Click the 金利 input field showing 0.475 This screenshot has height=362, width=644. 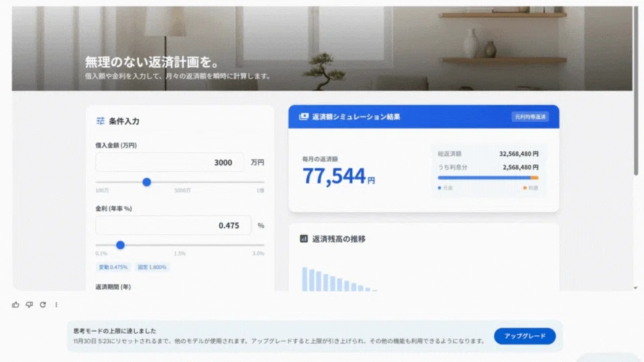tap(173, 225)
